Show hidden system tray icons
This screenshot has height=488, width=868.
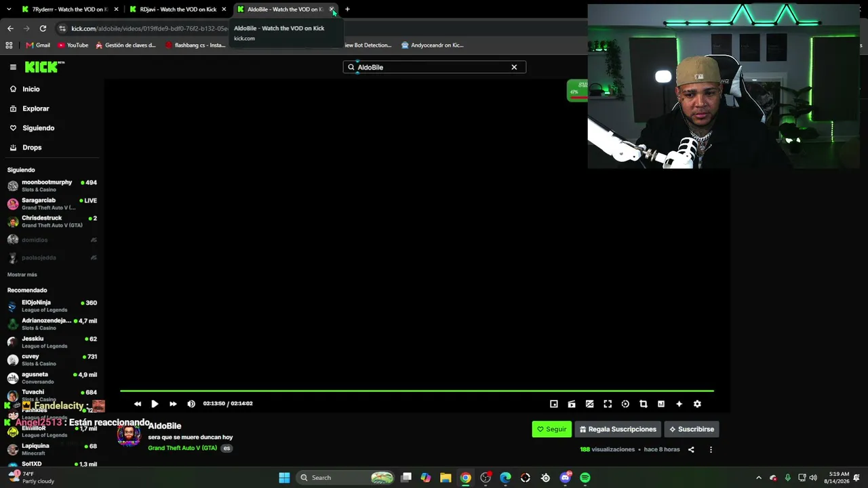click(759, 478)
